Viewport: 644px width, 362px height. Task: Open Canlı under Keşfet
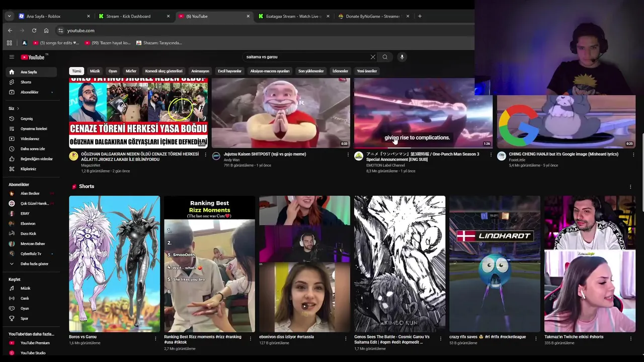[31, 298]
